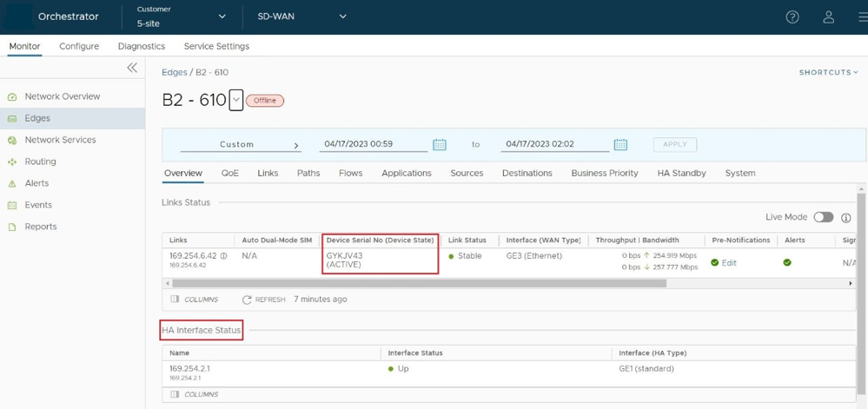
Task: Click the Live Mode info icon
Action: point(845,218)
